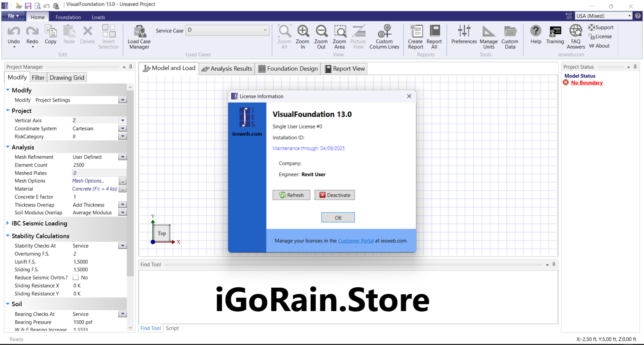Screen dimensions: 644x345
Task: Open the Loads ribbon tab
Action: pyautogui.click(x=99, y=17)
